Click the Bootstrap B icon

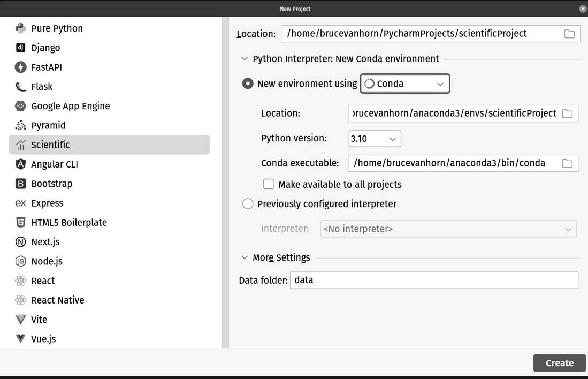pos(21,184)
